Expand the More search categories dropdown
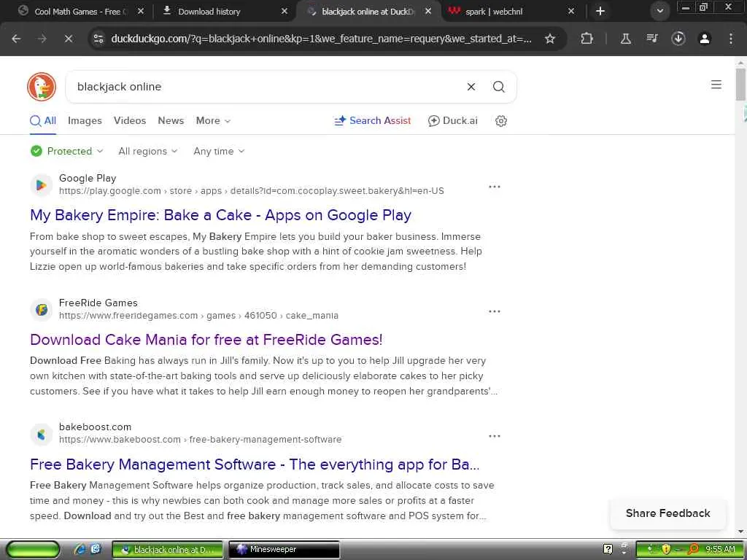 (213, 121)
